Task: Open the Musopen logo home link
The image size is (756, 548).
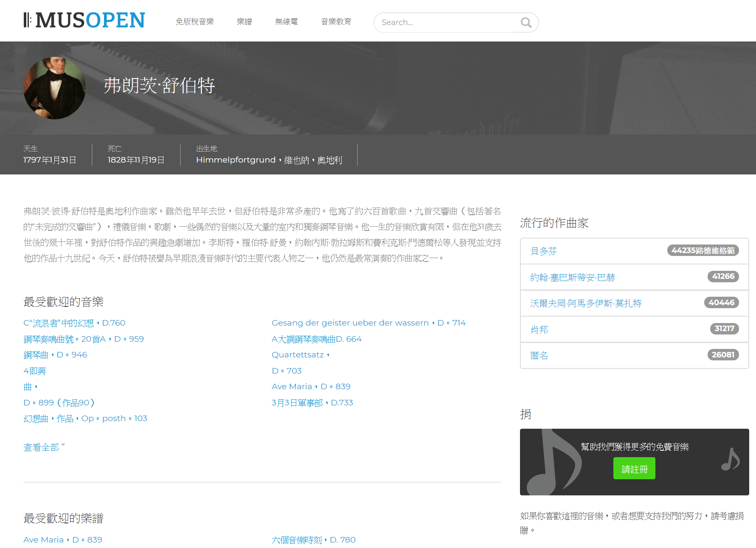Action: coord(84,20)
